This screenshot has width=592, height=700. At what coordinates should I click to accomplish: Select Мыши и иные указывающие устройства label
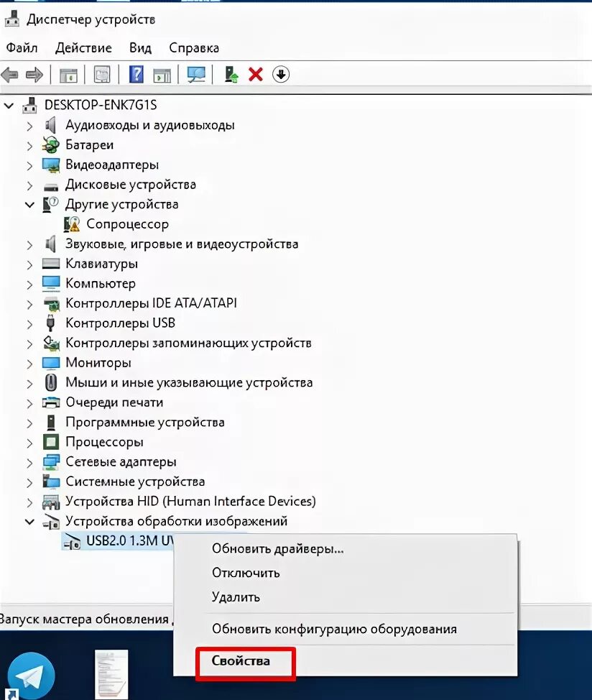(189, 382)
